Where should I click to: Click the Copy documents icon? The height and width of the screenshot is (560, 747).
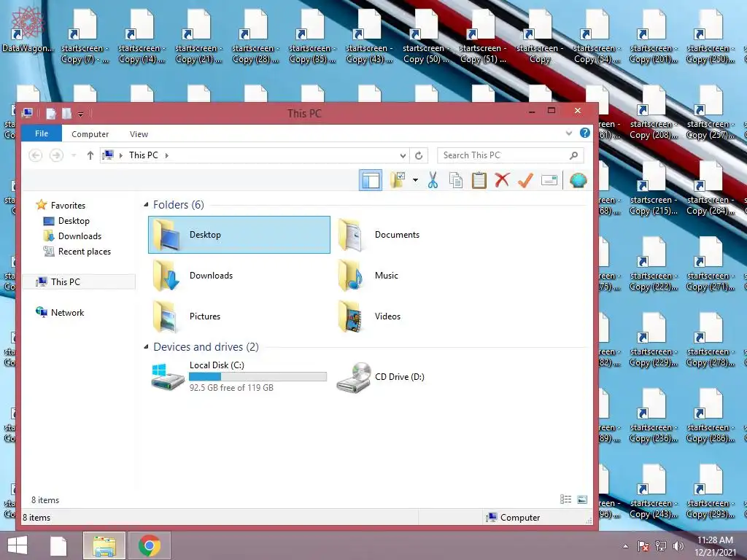[456, 181]
